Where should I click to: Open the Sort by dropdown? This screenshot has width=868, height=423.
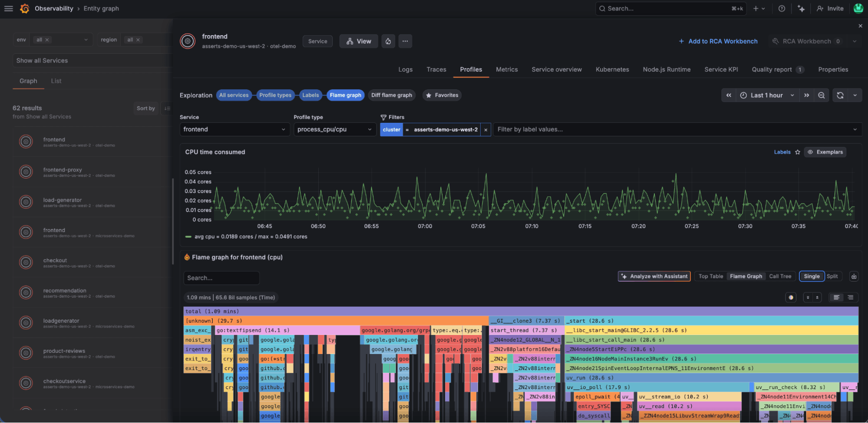pyautogui.click(x=146, y=108)
